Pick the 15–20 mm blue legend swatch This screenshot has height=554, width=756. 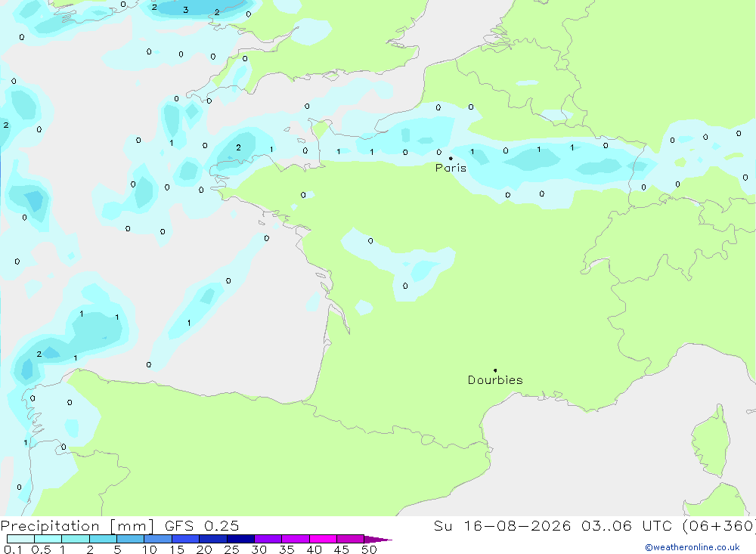[x=185, y=539]
